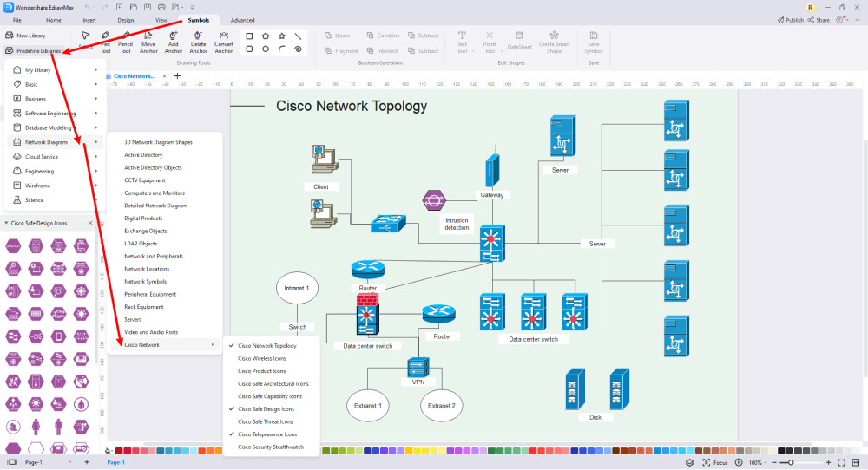Toggle Cisco Wireless Icons library
The height and width of the screenshot is (470, 868).
271,358
